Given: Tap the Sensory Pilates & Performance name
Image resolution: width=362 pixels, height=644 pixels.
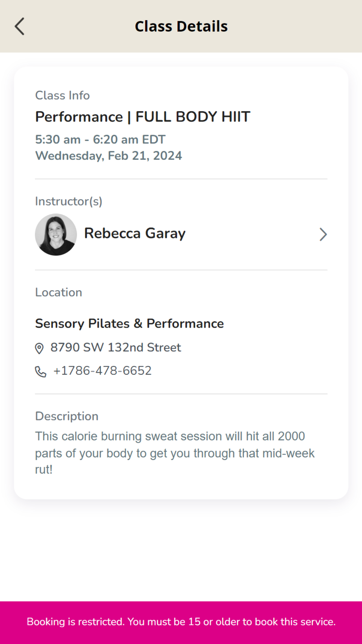Looking at the screenshot, I should (x=129, y=323).
